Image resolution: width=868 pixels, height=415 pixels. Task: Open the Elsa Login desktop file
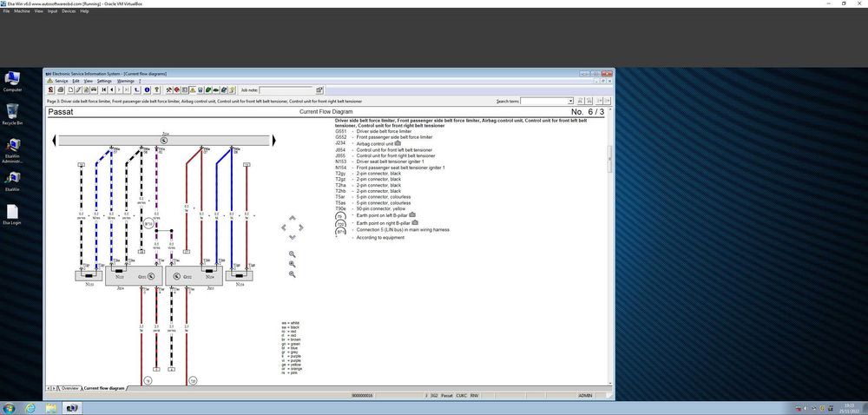[12, 214]
